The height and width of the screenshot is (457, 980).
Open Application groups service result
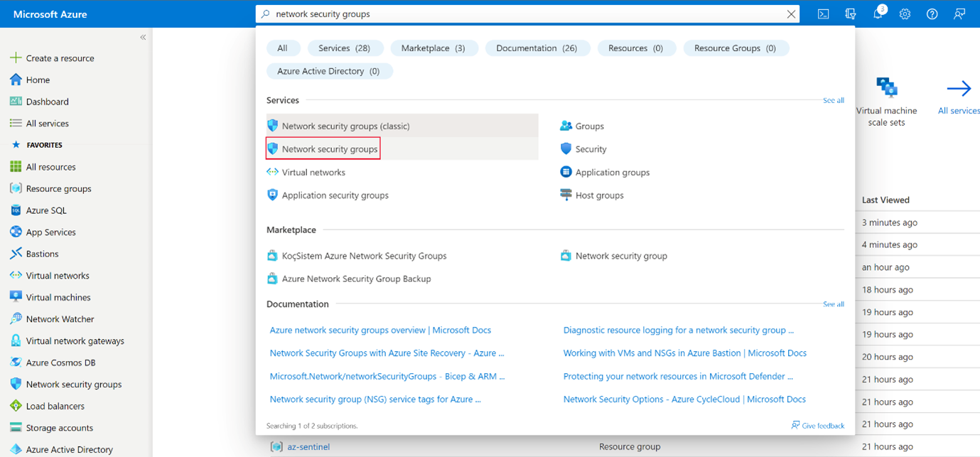pos(605,172)
